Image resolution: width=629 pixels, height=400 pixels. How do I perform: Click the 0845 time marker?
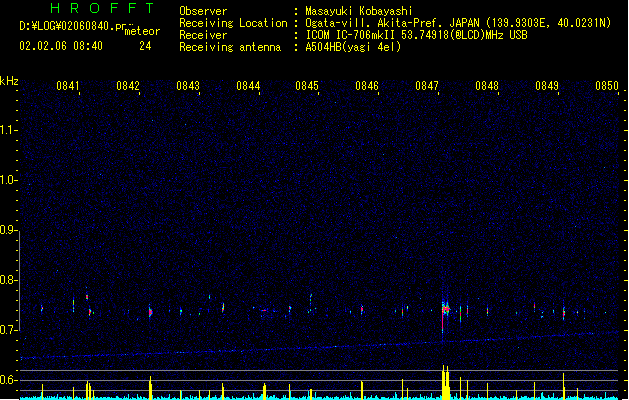pyautogui.click(x=307, y=86)
